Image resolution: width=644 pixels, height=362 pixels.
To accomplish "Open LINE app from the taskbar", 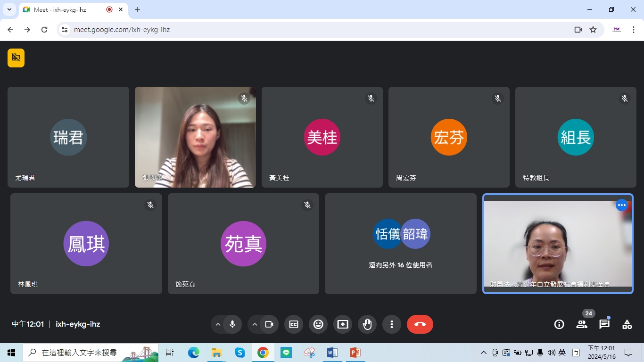I will coord(286,353).
